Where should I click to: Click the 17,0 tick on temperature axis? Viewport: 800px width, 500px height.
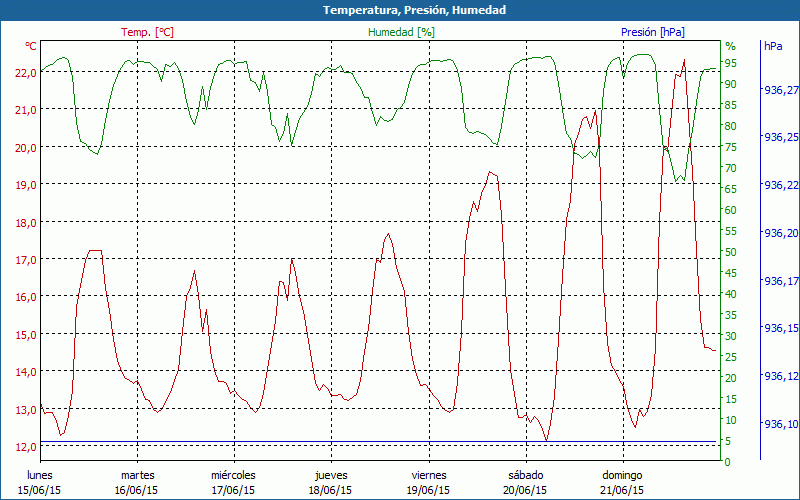pyautogui.click(x=25, y=259)
